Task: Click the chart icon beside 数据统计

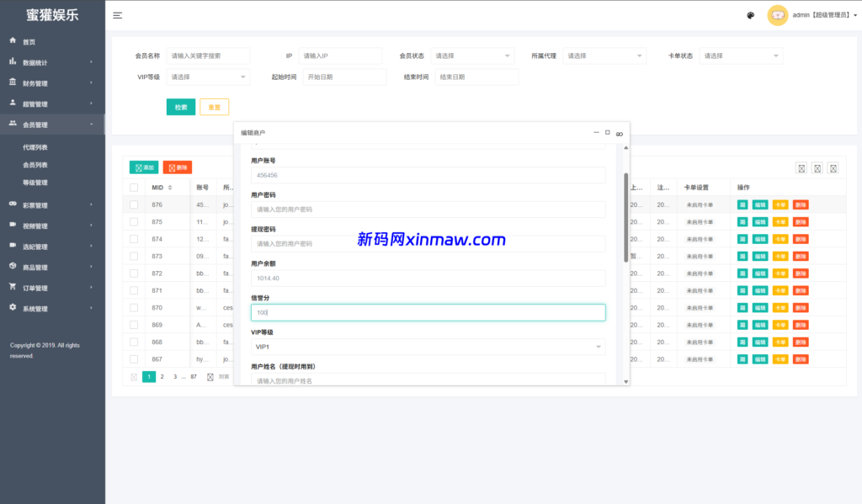Action: [12, 61]
